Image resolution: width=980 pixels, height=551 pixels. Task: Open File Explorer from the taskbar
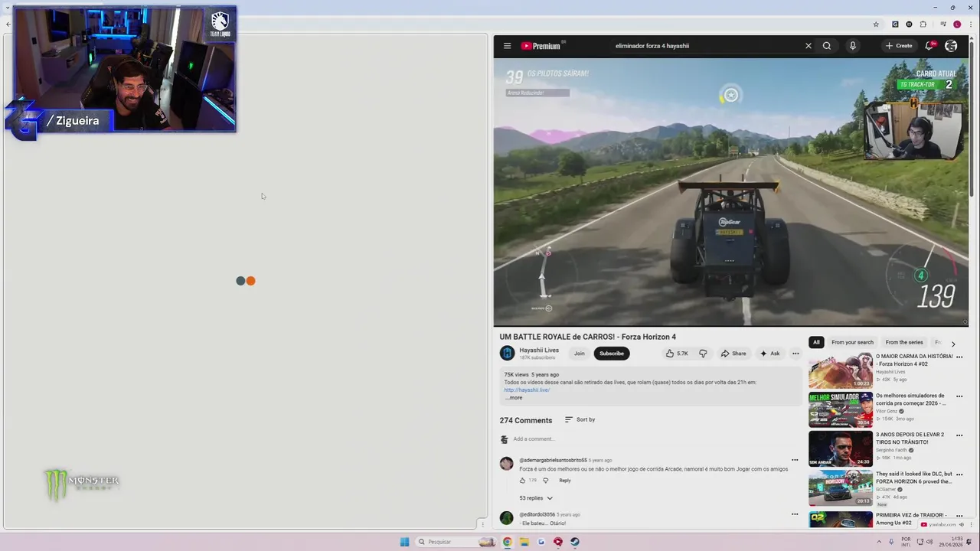click(524, 542)
